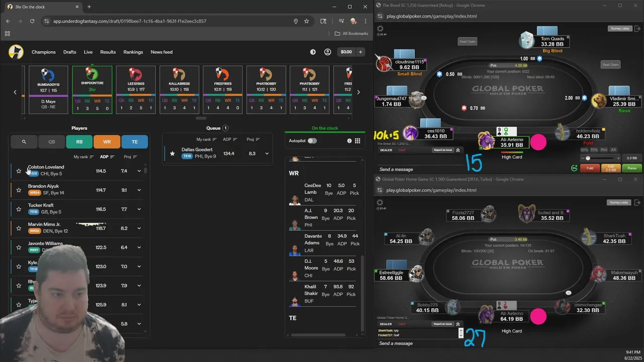Open the Rankings page
The height and width of the screenshot is (362, 644).
tap(133, 52)
